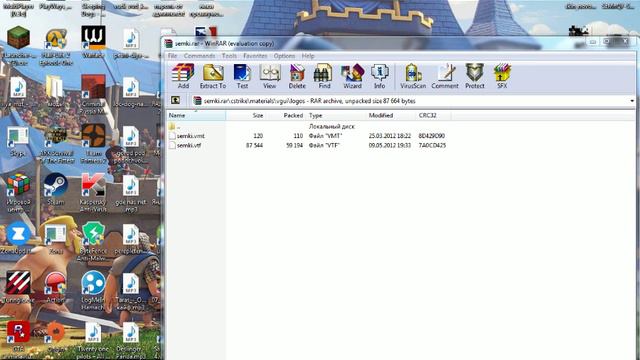Open the Options menu
This screenshot has width=640, height=360.
(x=284, y=56)
